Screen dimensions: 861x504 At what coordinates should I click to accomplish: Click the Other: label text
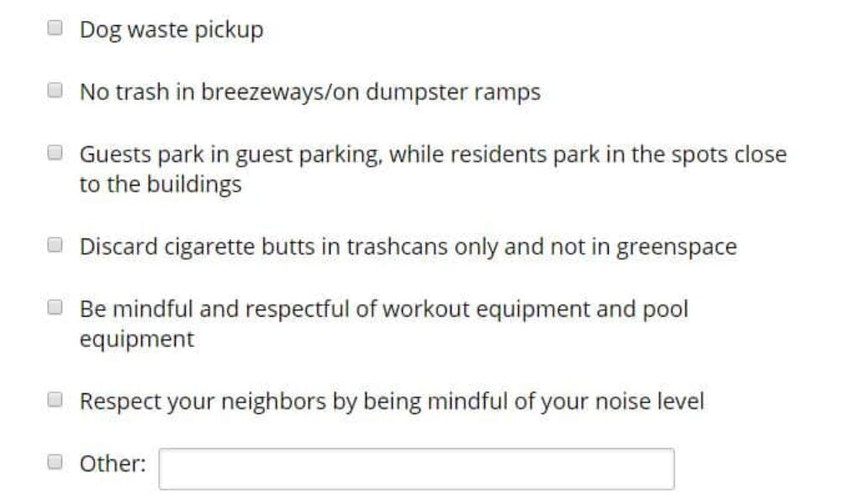click(113, 464)
